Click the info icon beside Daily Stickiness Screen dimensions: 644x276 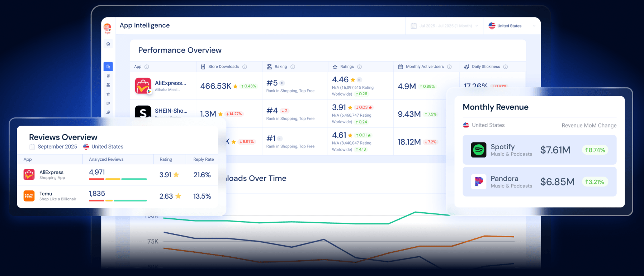point(505,67)
